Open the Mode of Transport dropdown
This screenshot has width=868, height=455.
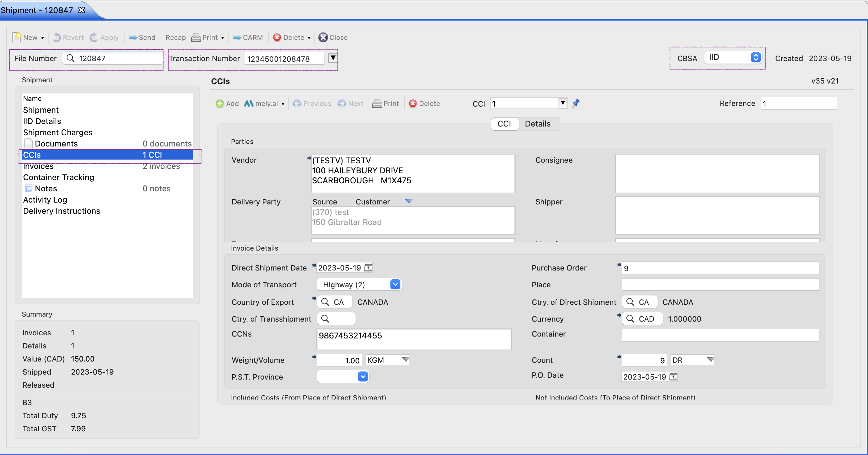click(x=359, y=285)
